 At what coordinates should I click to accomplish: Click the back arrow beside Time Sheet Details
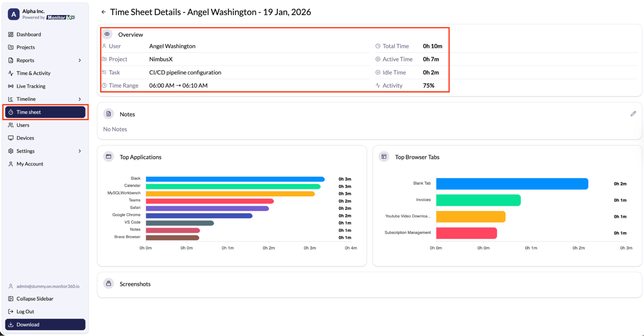(103, 12)
